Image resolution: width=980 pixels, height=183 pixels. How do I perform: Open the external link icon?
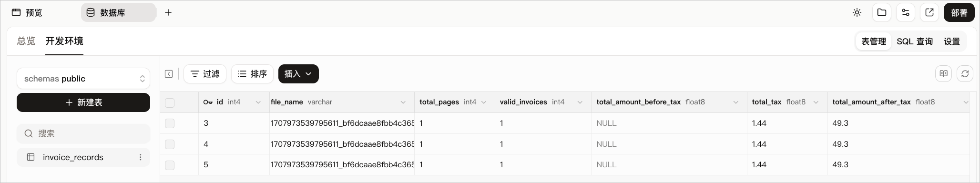pos(929,13)
